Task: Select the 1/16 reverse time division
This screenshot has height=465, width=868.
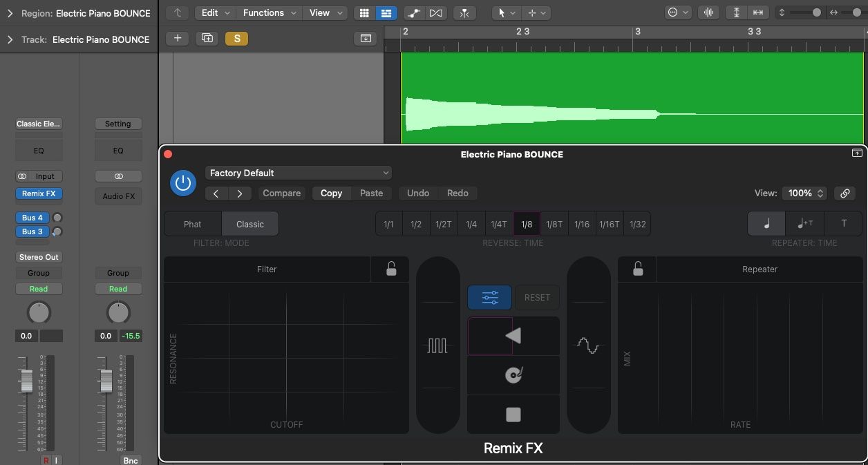Action: click(581, 223)
